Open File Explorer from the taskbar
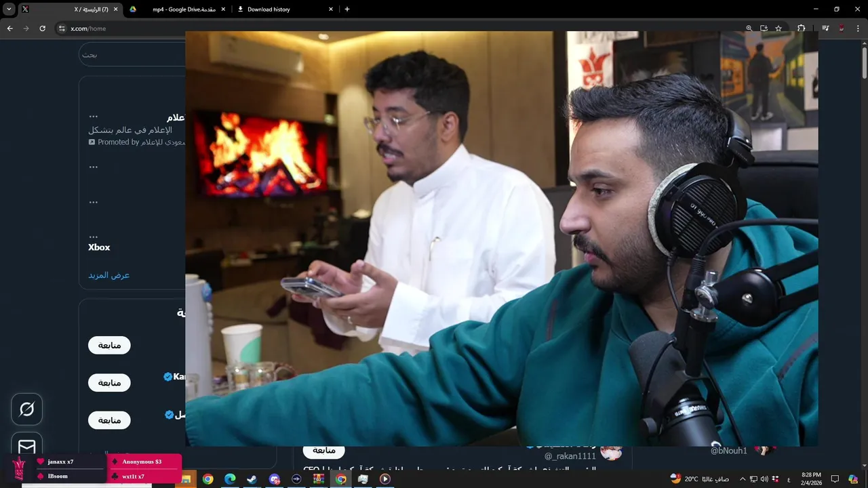Viewport: 868px width, 488px height. [186, 479]
